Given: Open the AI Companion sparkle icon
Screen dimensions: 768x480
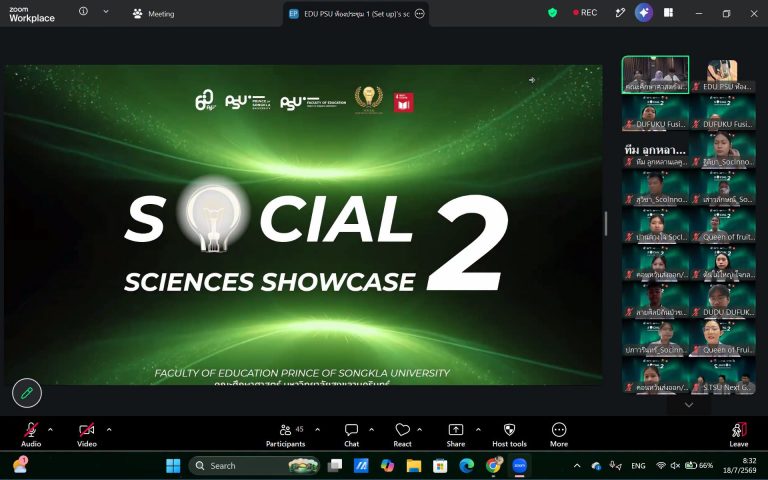Looking at the screenshot, I should [644, 13].
